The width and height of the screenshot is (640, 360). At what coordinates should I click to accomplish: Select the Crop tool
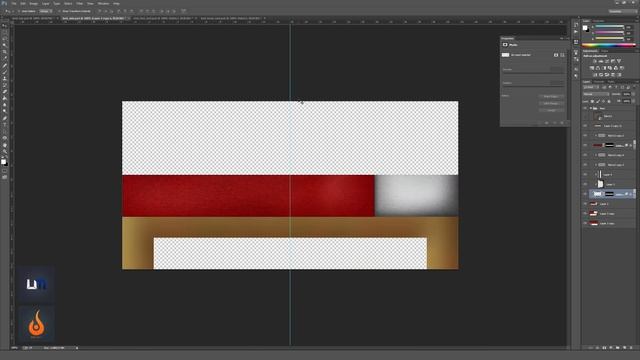click(x=4, y=51)
